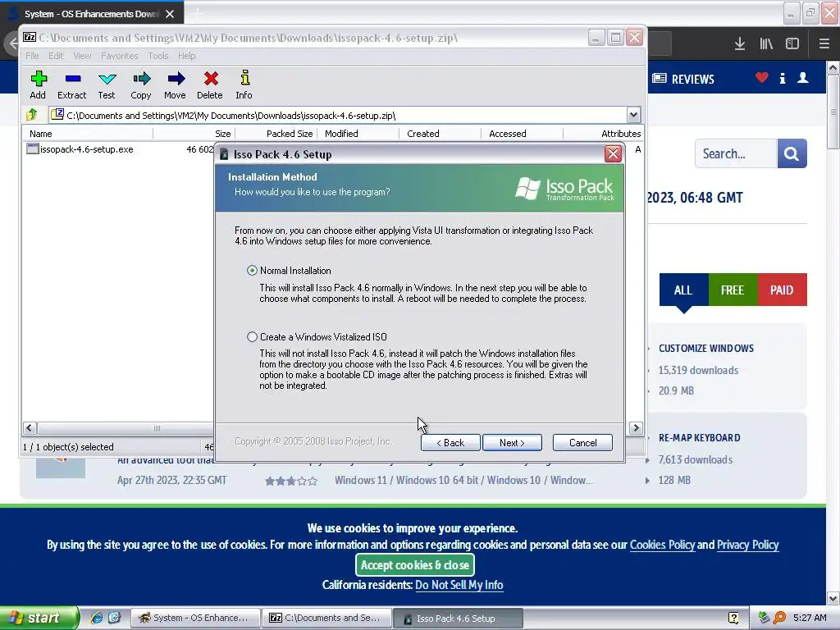Open the Privacy Policy link
This screenshot has width=840, height=630.
tap(747, 545)
